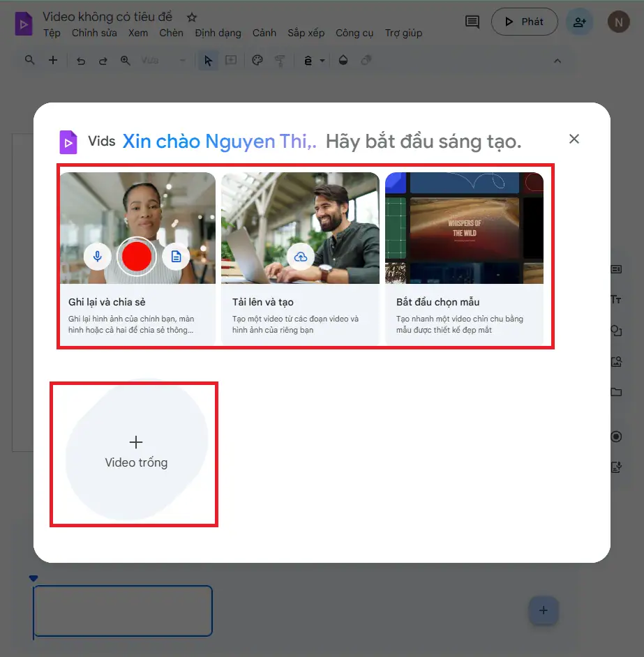The image size is (644, 657).
Task: Choose the Bắt đầu chọn mẫu template card
Action: (x=464, y=258)
